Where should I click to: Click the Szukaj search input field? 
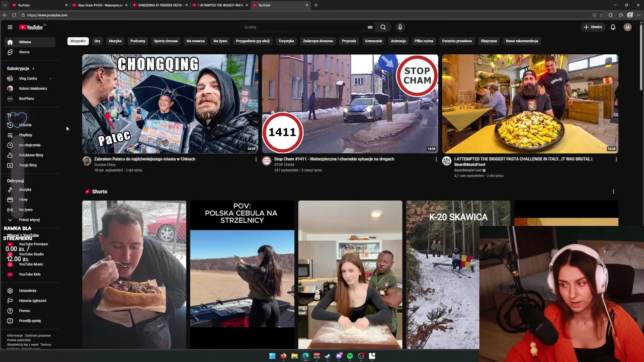coord(304,27)
